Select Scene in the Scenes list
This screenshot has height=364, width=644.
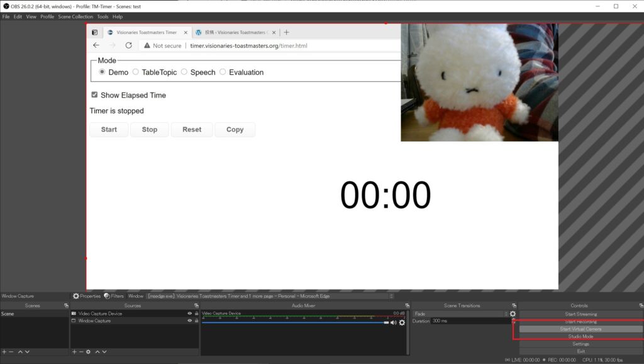35,314
